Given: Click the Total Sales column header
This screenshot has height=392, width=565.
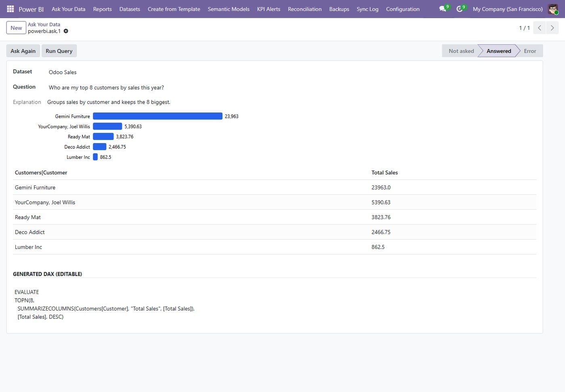Looking at the screenshot, I should click(x=385, y=173).
